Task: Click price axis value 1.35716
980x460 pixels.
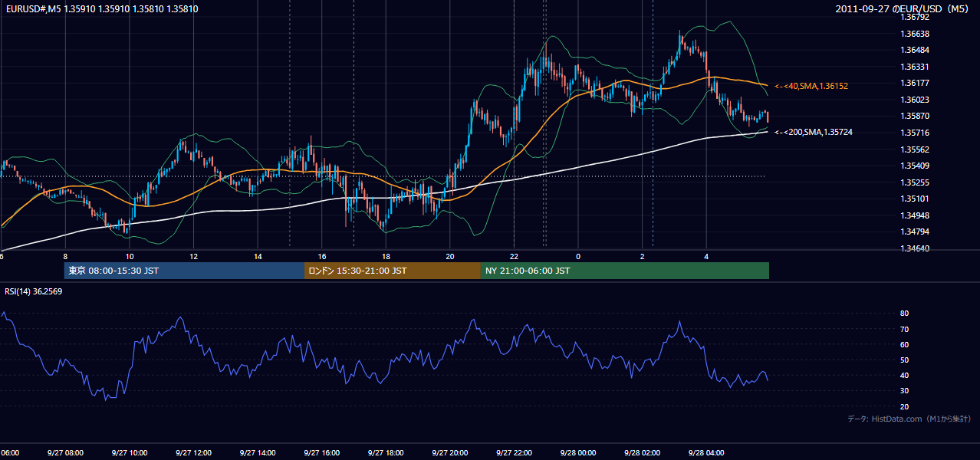Action: click(916, 133)
